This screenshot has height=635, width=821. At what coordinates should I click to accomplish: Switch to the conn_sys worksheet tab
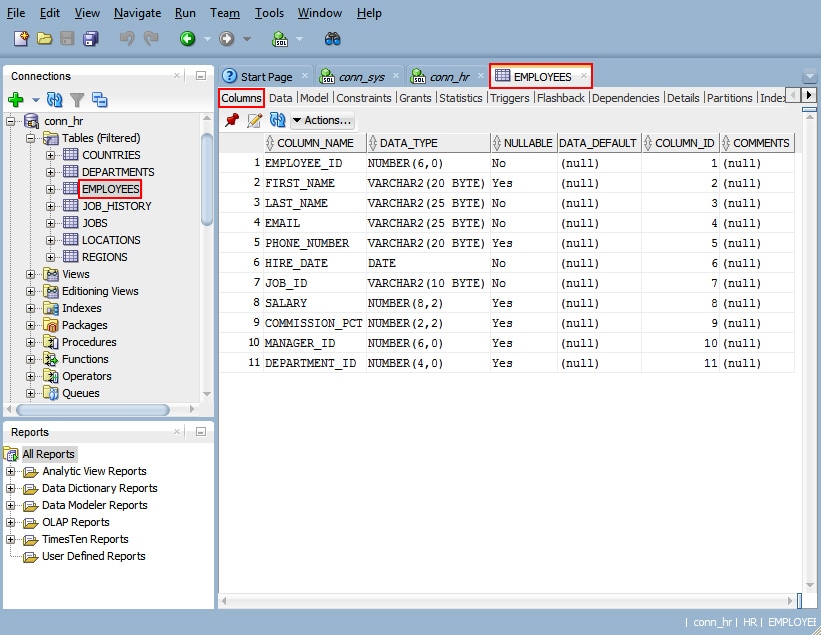361,76
